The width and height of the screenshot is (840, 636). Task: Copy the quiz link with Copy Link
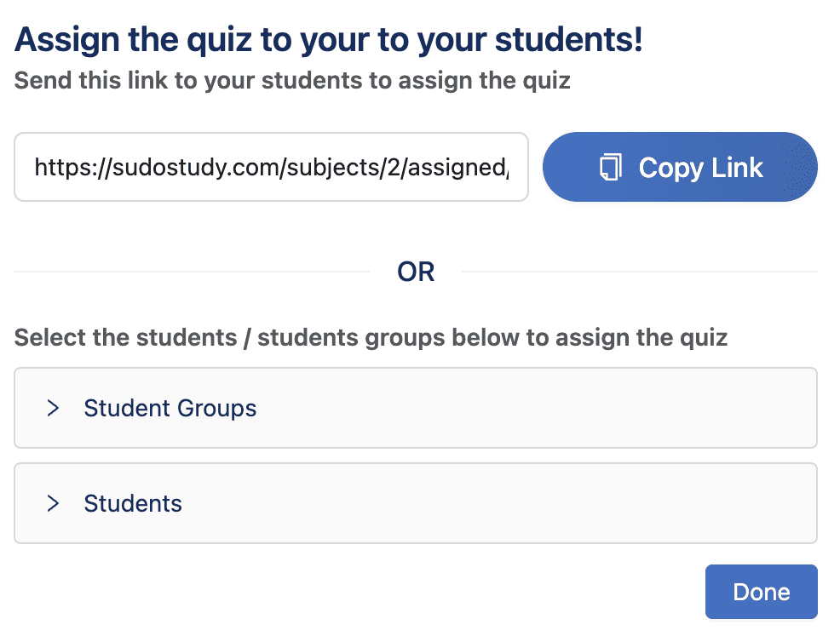point(680,167)
